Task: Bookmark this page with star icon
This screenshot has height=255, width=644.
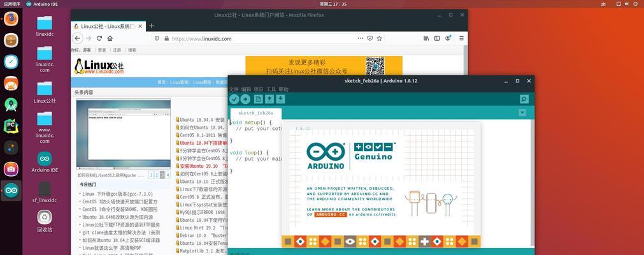Action: (379, 38)
